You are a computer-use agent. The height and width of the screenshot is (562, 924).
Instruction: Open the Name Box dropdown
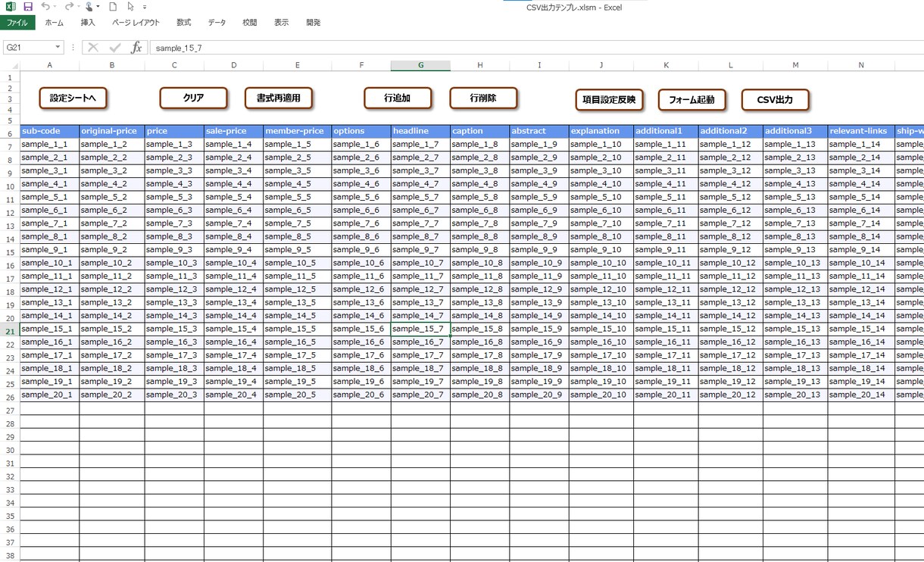coord(58,48)
